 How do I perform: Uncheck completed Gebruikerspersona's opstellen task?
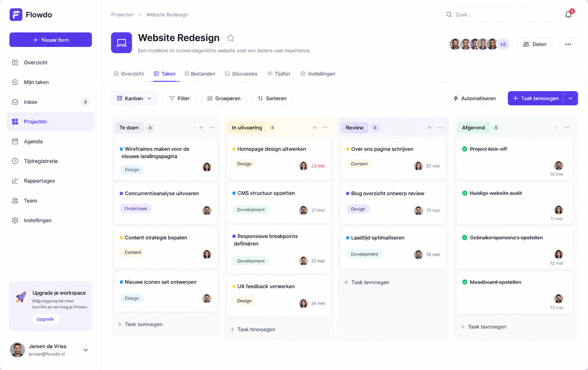tap(465, 237)
